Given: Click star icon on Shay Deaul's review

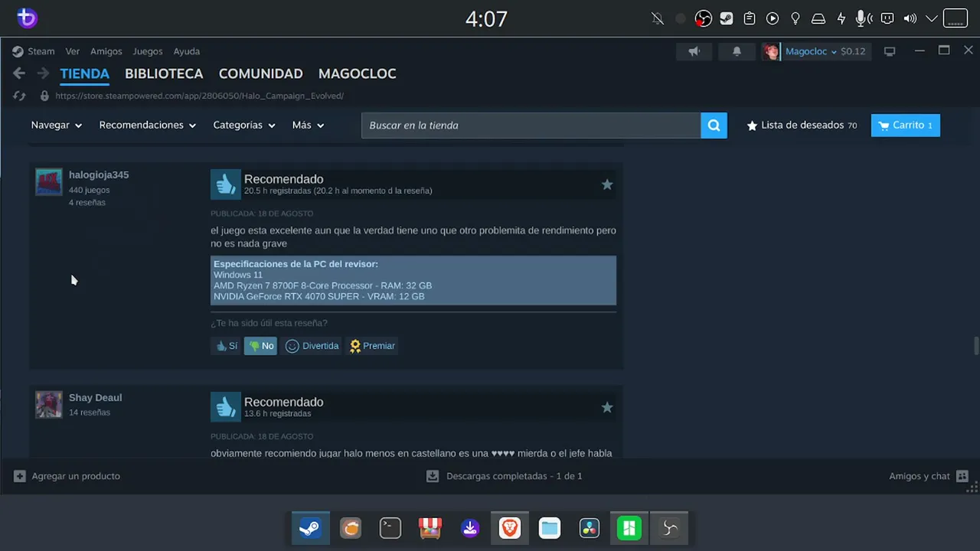Looking at the screenshot, I should tap(607, 407).
